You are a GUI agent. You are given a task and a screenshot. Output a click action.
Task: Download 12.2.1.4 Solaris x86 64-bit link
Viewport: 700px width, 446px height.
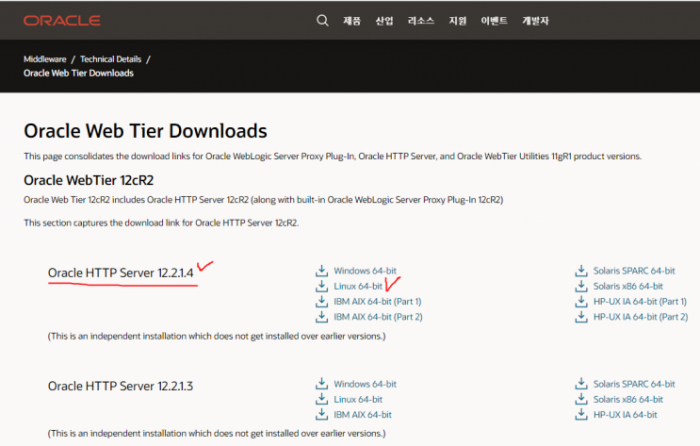tap(628, 286)
